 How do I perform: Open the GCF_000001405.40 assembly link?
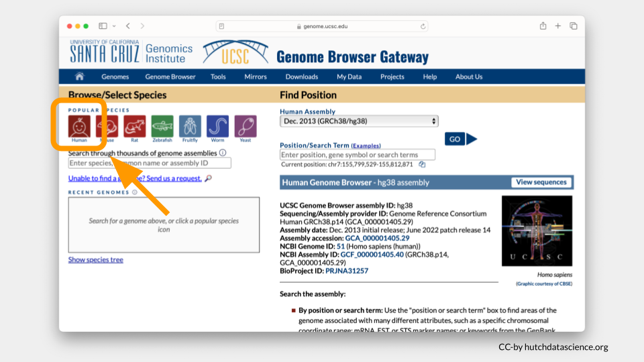[372, 255]
